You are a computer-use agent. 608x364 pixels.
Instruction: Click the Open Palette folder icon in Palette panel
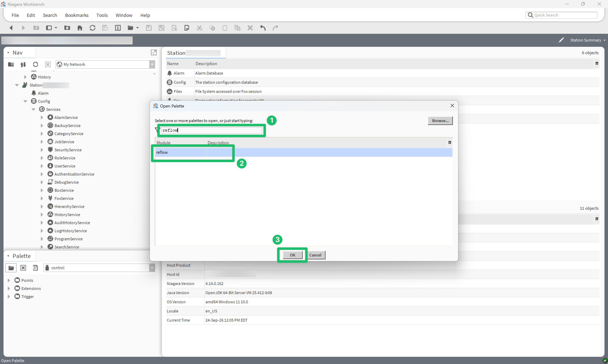coord(11,268)
